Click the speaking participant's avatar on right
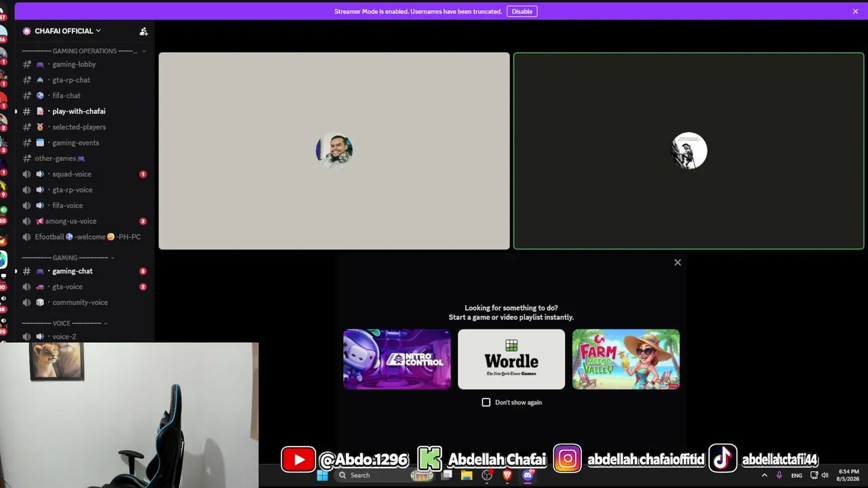This screenshot has height=488, width=868. tap(689, 150)
